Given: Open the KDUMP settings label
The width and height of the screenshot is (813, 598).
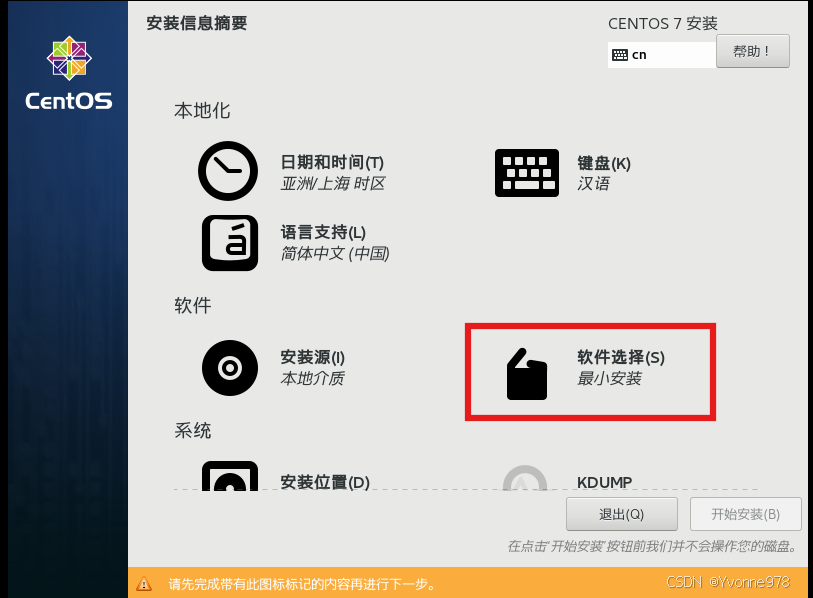Looking at the screenshot, I should coord(605,482).
